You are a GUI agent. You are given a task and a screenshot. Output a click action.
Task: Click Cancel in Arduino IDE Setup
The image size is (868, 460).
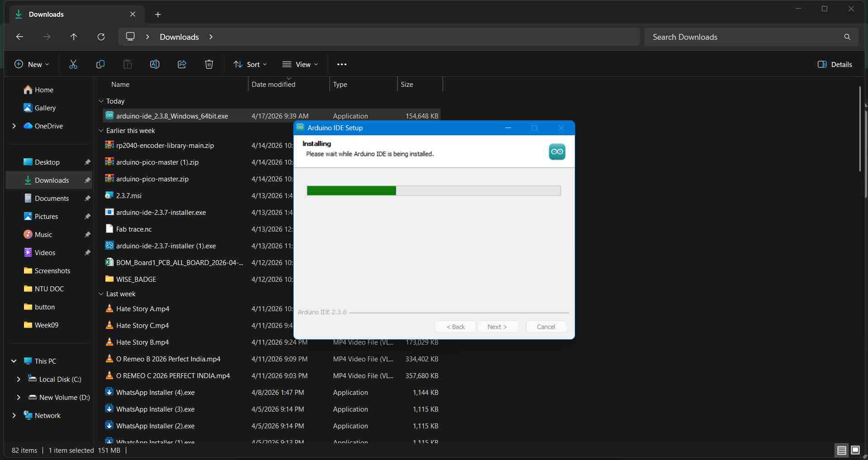[x=546, y=327]
